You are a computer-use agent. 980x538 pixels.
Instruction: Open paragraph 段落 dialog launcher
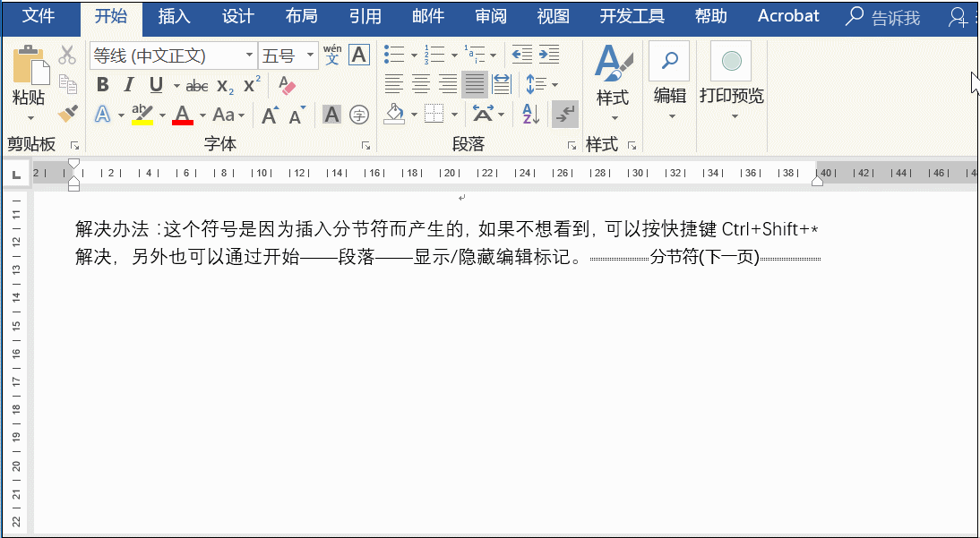[x=572, y=146]
